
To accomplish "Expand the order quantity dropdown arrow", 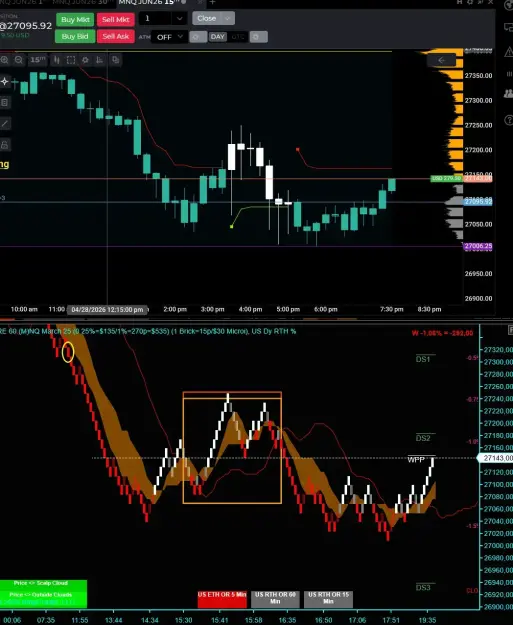I will click(179, 18).
